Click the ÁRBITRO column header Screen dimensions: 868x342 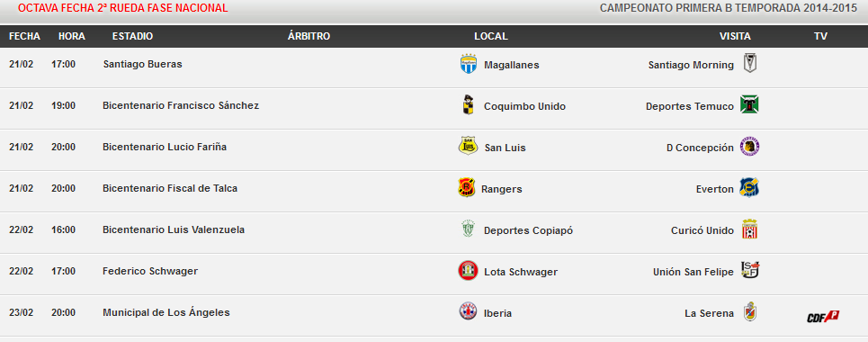309,36
